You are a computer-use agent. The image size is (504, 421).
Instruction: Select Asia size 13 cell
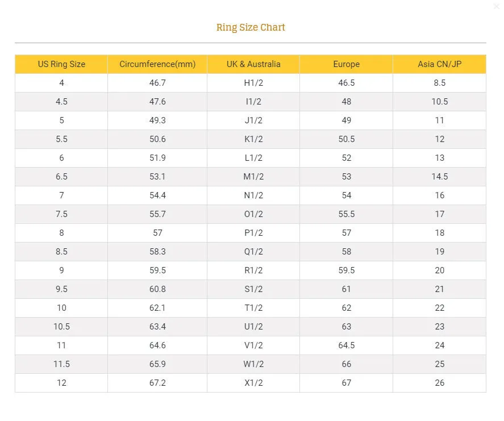click(x=439, y=158)
